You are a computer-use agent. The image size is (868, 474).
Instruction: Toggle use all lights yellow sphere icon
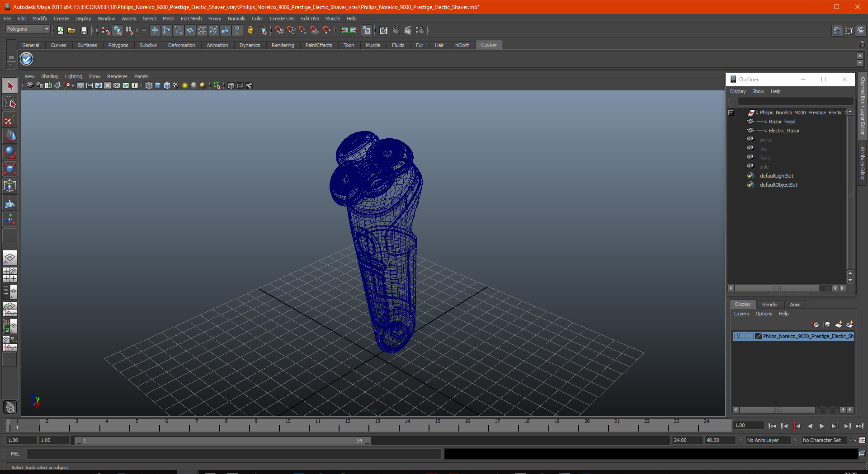185,85
